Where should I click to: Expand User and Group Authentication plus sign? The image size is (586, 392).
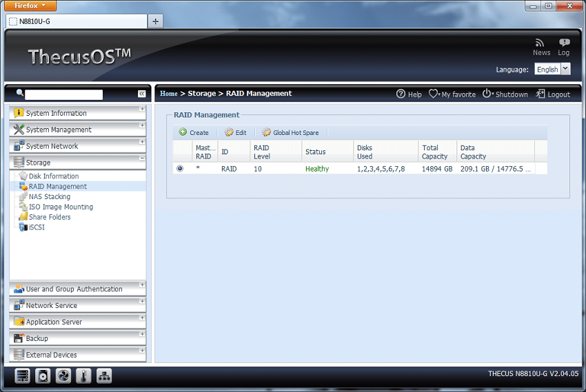click(142, 285)
